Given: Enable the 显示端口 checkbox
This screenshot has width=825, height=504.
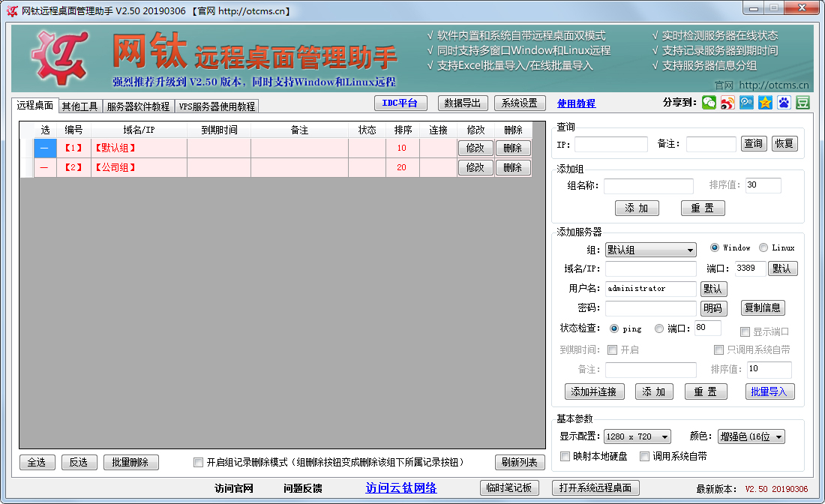Looking at the screenshot, I should click(746, 331).
